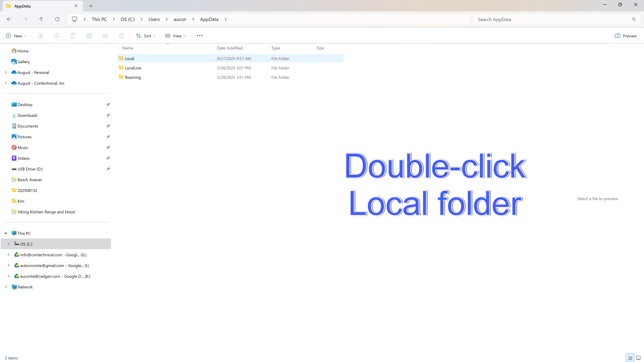Click OS (C:) in the breadcrumb
Image resolution: width=644 pixels, height=362 pixels.
pos(127,19)
